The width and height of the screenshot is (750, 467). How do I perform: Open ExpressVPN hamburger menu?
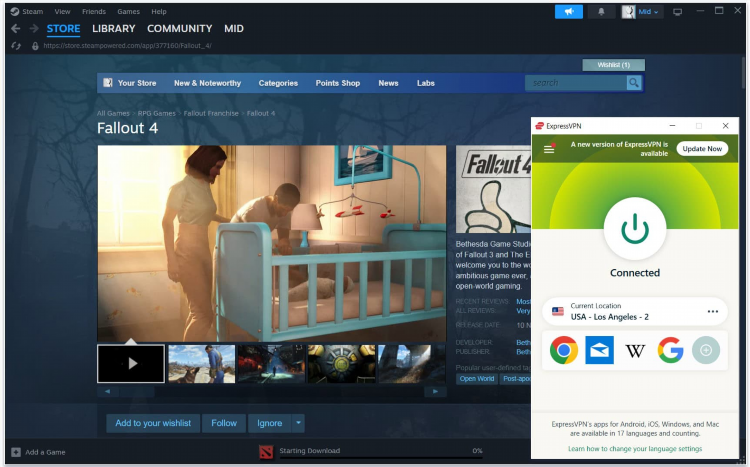pos(549,149)
